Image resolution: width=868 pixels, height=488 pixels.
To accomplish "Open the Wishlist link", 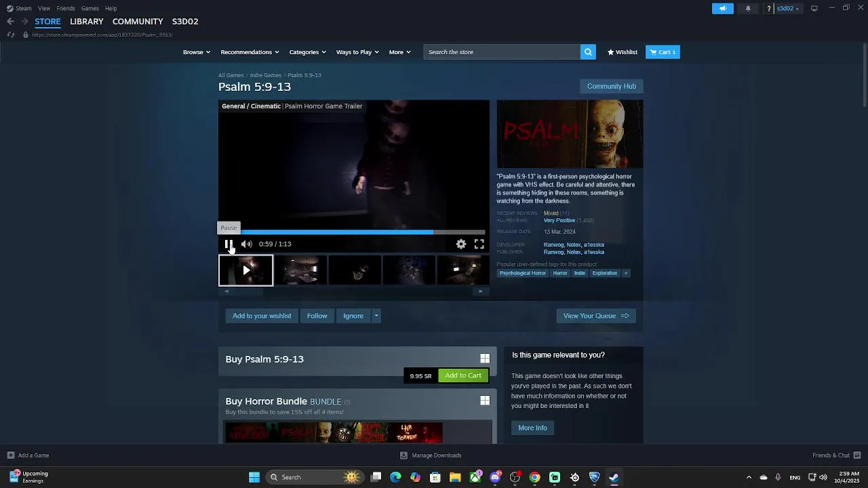I will pyautogui.click(x=623, y=52).
